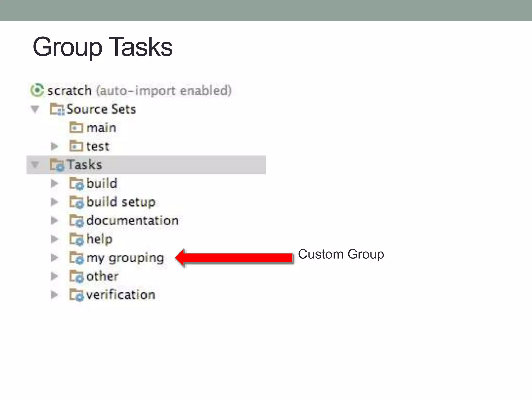Select the other group label

(x=102, y=276)
